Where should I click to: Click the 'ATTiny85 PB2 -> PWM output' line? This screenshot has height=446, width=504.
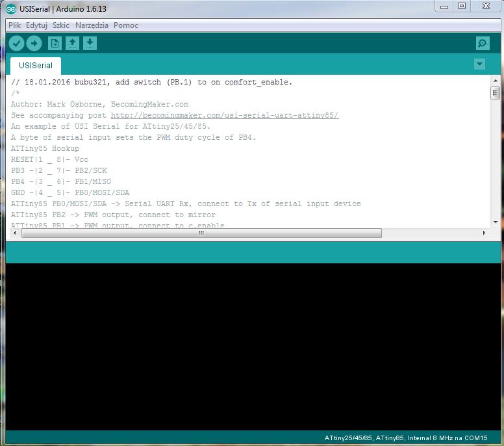click(x=113, y=215)
